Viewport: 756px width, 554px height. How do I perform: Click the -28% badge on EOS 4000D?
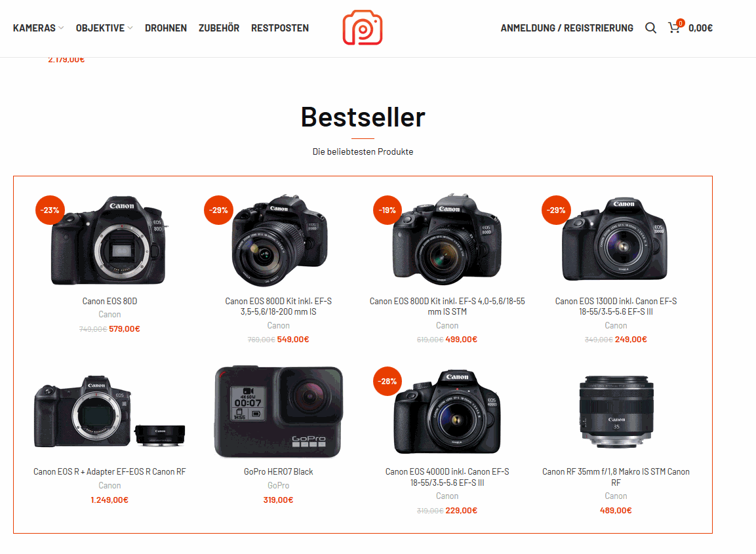point(388,381)
